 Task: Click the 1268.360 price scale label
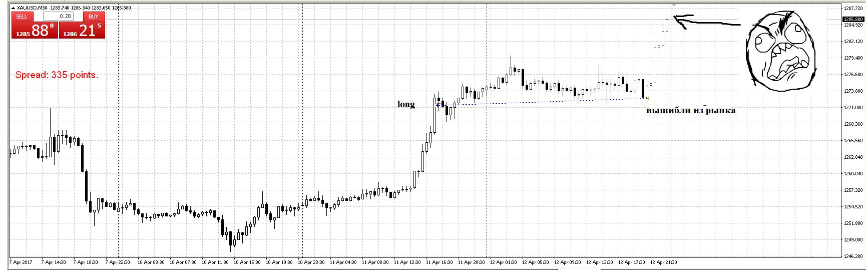(853, 124)
